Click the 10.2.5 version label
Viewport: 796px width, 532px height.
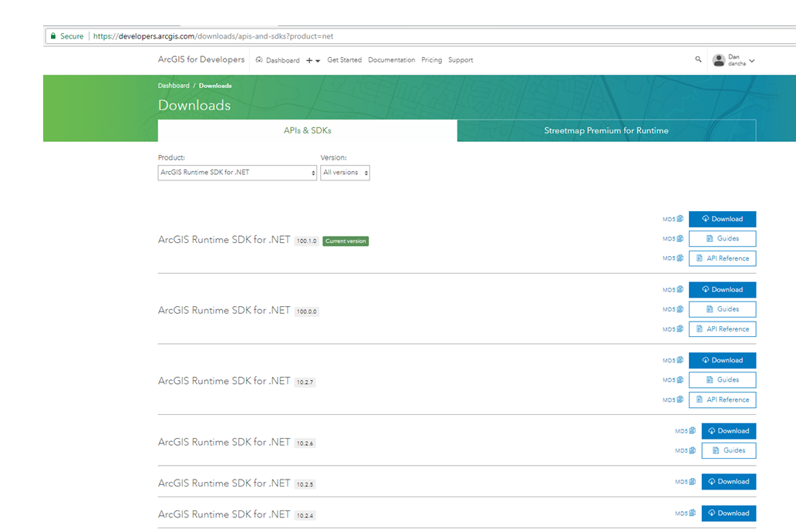point(305,484)
